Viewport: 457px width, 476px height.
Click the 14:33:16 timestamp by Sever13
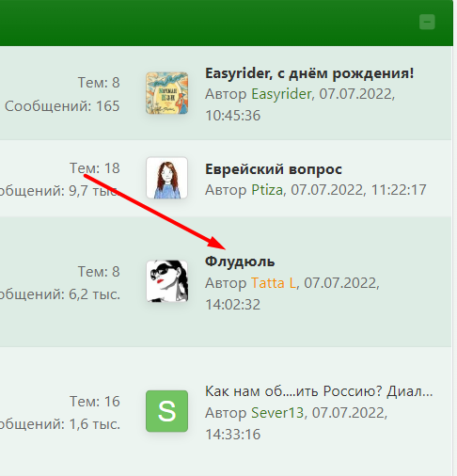232,435
